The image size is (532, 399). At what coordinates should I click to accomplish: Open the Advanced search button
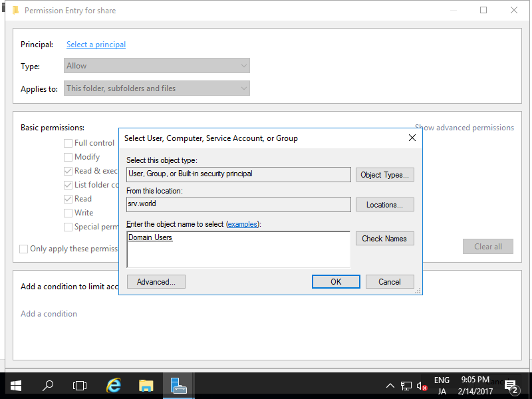(x=156, y=281)
